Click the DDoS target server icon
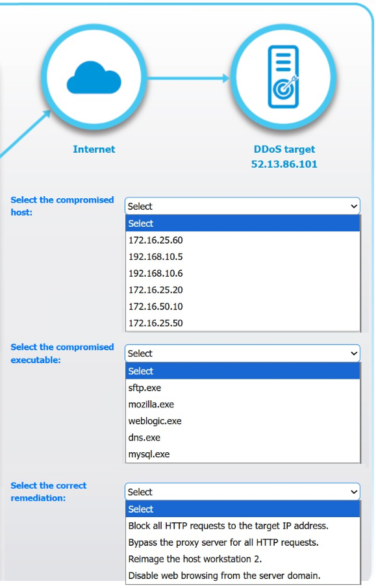 pyautogui.click(x=283, y=77)
